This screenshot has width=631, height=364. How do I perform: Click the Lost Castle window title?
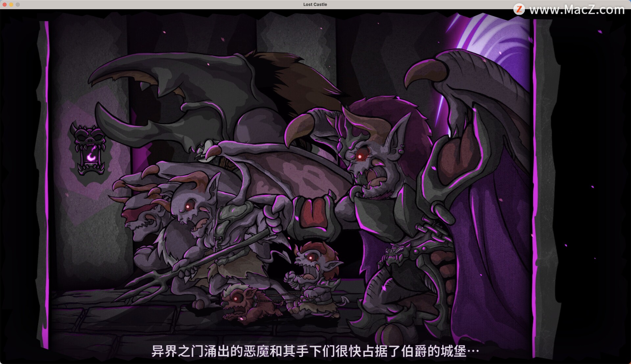(315, 4)
